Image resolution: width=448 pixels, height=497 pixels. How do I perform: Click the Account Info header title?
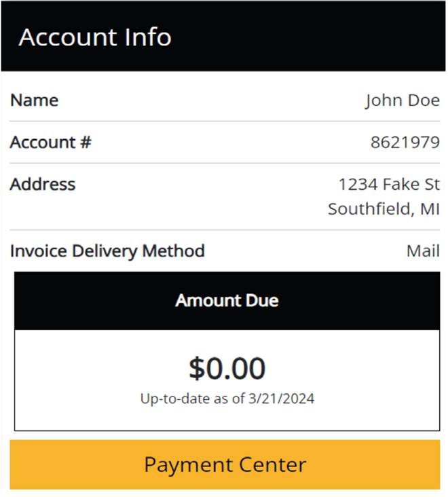pyautogui.click(x=95, y=37)
